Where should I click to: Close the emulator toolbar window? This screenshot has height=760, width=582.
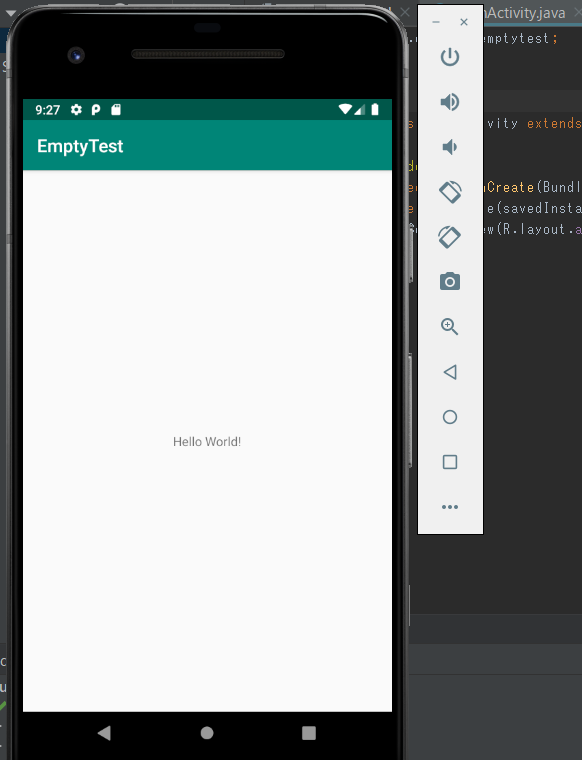pyautogui.click(x=464, y=22)
